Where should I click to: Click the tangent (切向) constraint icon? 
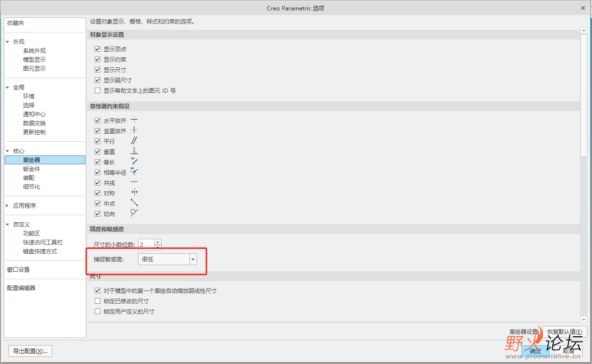(134, 213)
